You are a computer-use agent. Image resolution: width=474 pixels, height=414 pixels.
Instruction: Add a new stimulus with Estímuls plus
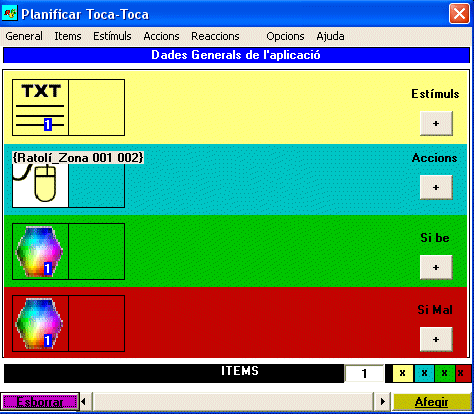[436, 123]
